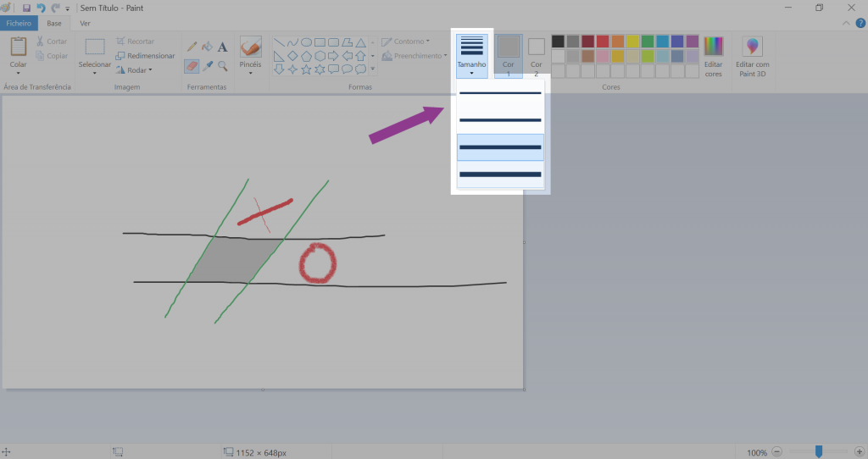Screen dimensions: 868x459
Task: Click the Recortar crop button
Action: click(135, 41)
